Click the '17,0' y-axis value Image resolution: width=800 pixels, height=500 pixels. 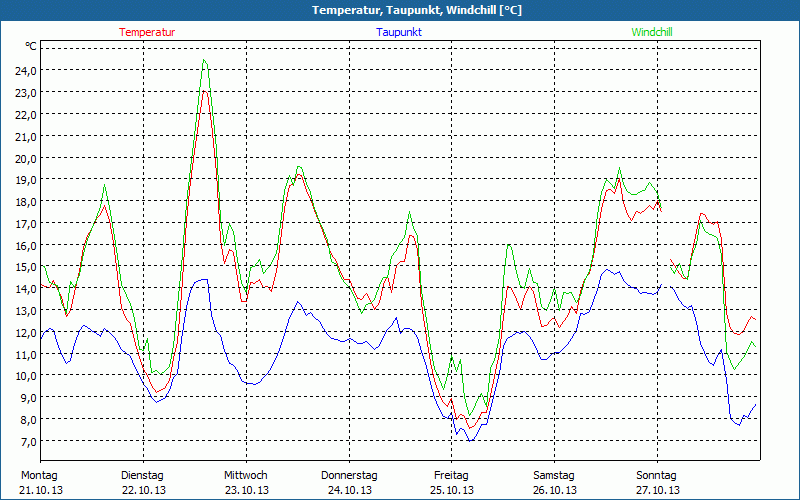(x=26, y=224)
